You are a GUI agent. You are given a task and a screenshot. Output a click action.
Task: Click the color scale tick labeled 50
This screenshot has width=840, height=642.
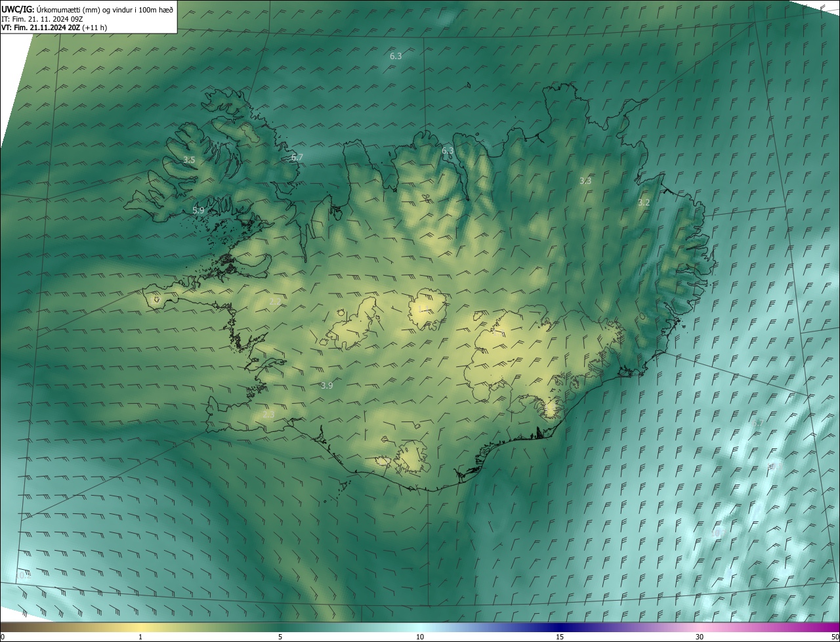click(x=835, y=637)
